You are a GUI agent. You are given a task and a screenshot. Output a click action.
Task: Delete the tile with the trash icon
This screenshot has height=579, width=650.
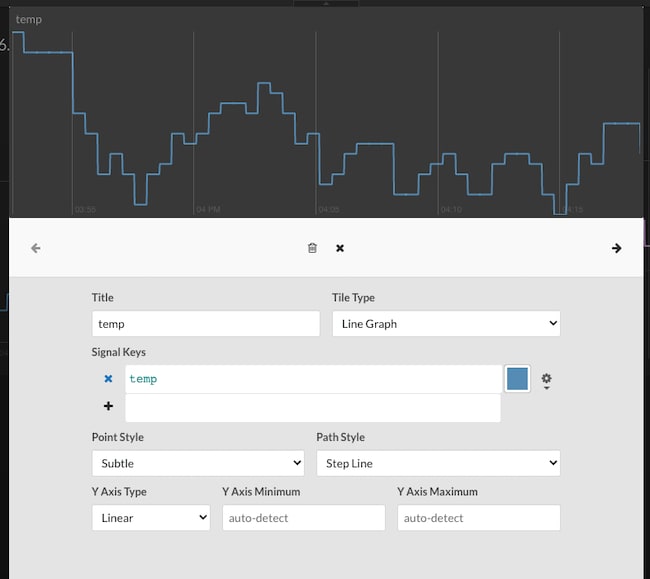[x=312, y=248]
